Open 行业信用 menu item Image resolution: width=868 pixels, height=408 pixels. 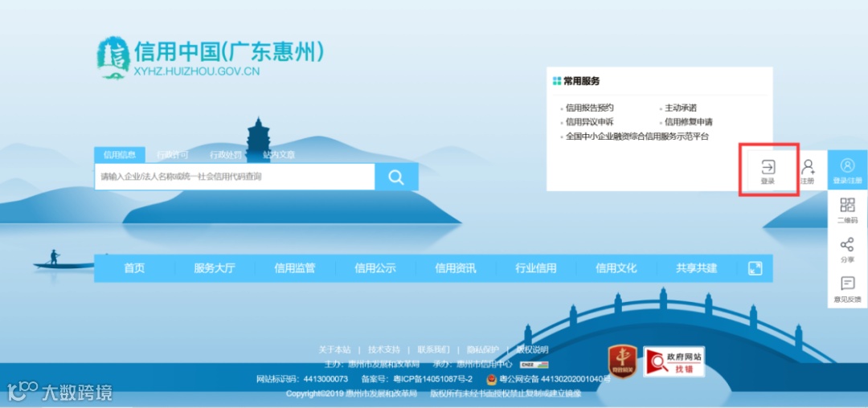click(536, 268)
